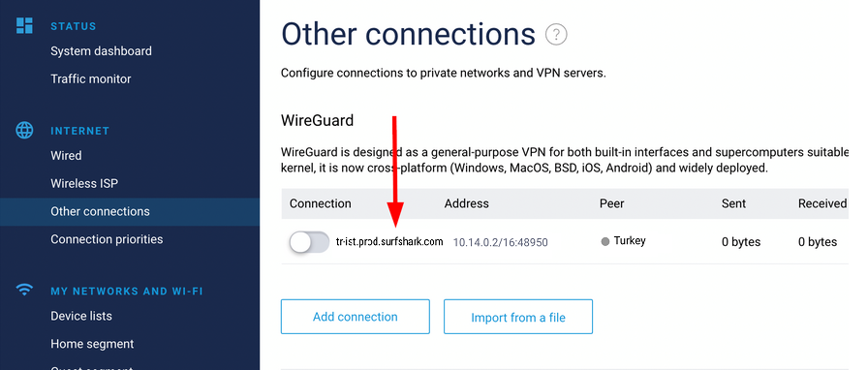Go to Wired internet settings
Viewport: 868px width, 370px height.
[x=66, y=156]
